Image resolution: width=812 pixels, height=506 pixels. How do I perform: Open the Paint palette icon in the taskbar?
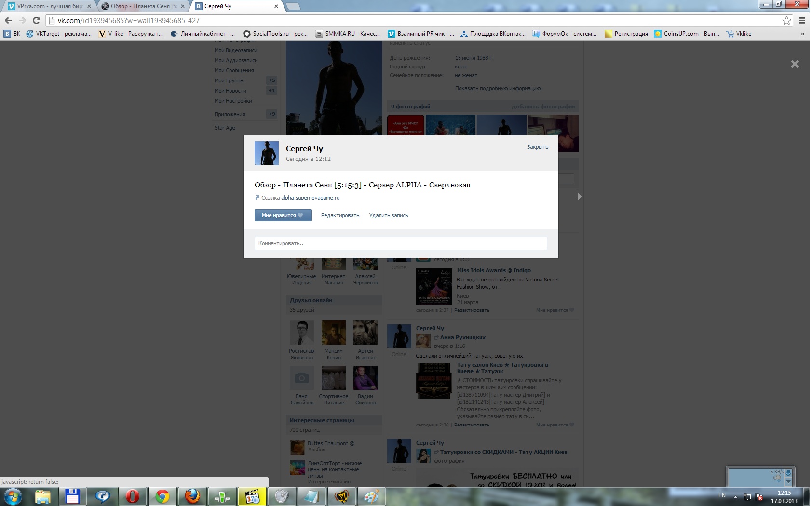click(371, 496)
